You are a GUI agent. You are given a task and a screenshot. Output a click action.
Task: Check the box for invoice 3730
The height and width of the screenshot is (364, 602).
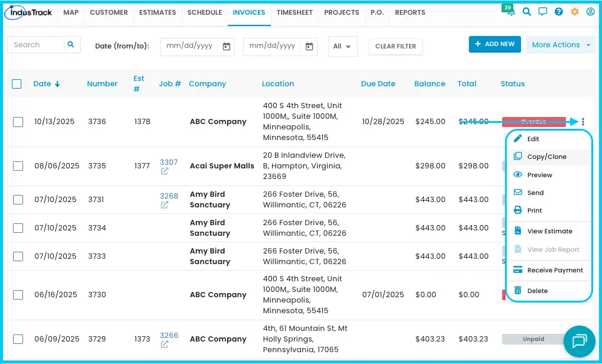point(18,295)
